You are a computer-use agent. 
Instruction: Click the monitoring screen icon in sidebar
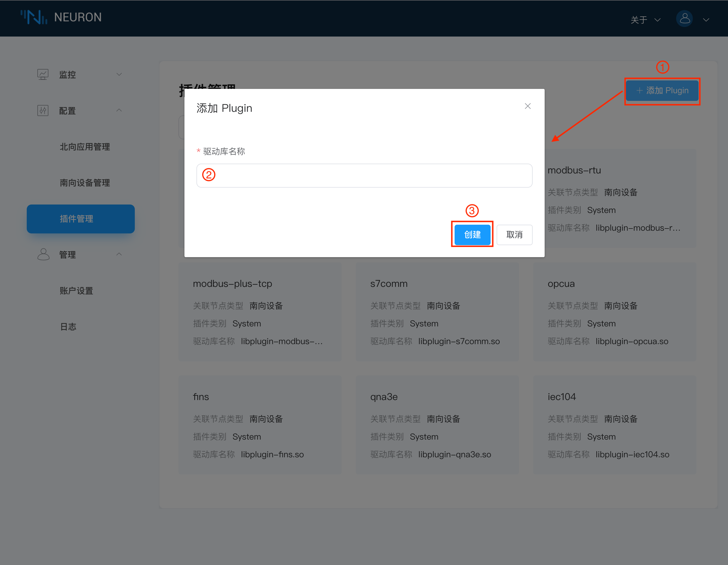tap(43, 74)
